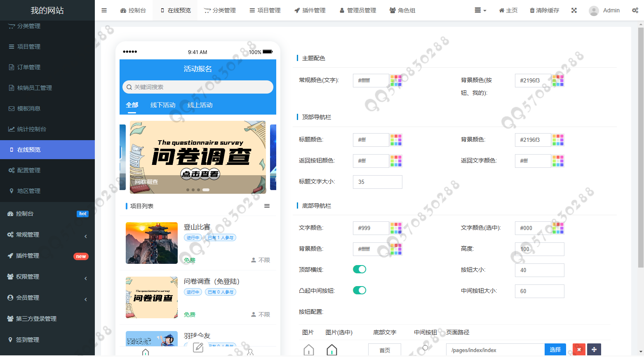Viewport: 644px width, 357px height.
Task: Click the list menu icon beside 项目列表
Action: click(267, 206)
